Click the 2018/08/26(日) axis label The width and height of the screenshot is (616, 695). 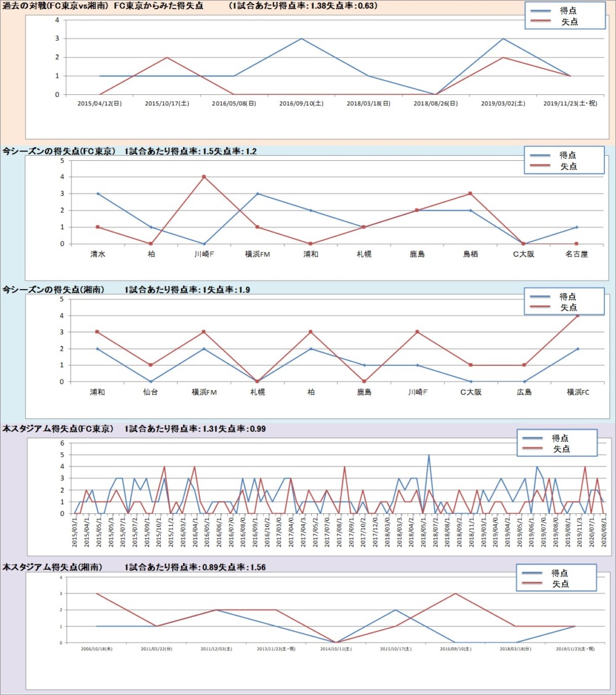pyautogui.click(x=436, y=104)
